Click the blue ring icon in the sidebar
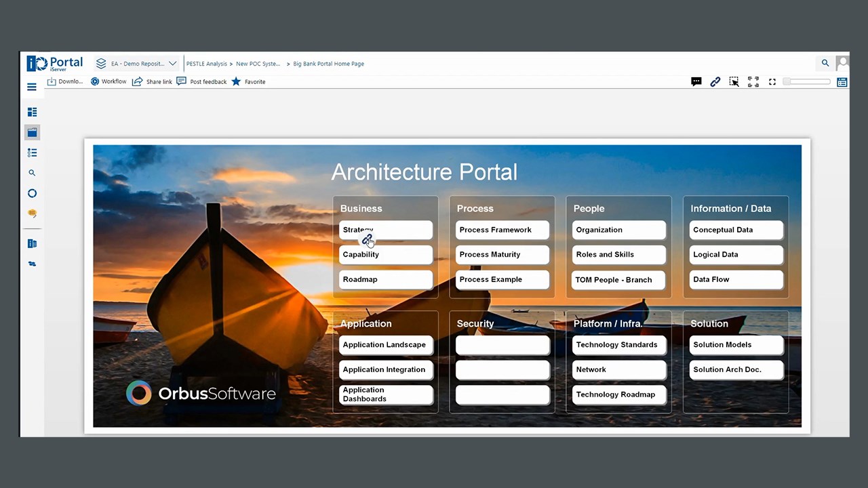The image size is (868, 488). pos(32,193)
